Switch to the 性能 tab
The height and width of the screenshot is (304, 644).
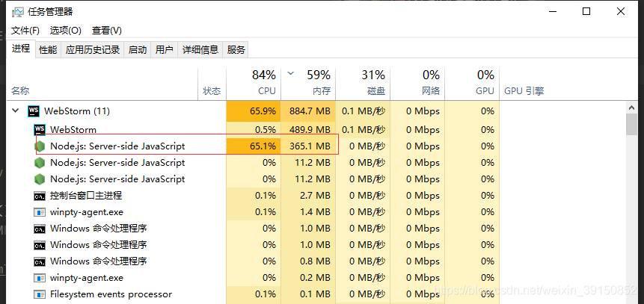click(x=48, y=50)
